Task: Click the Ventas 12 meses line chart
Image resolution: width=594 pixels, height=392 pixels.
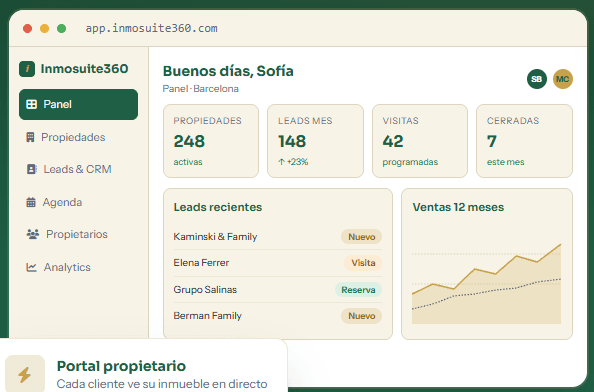Action: click(x=486, y=284)
